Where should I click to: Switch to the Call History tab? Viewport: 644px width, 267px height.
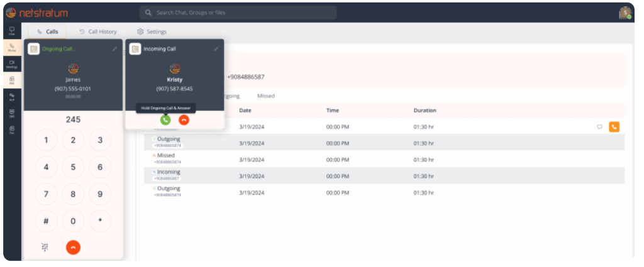tap(97, 31)
